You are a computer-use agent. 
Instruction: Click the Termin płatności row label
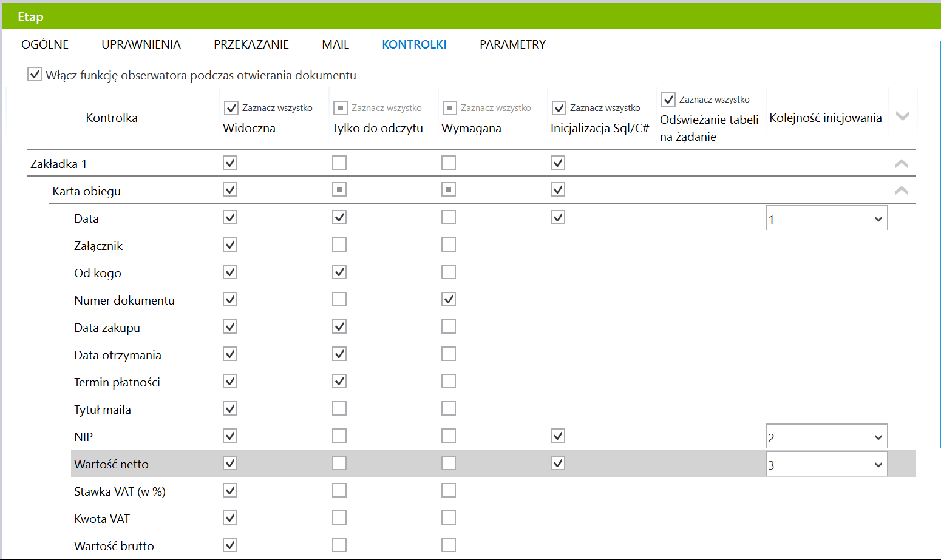117,382
